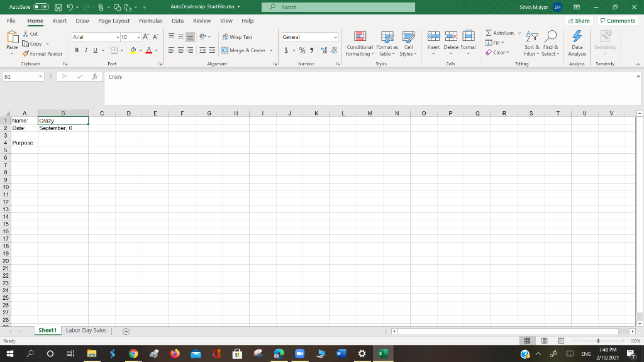The image size is (644, 362).
Task: Click the Font Color swatch
Action: (148, 50)
